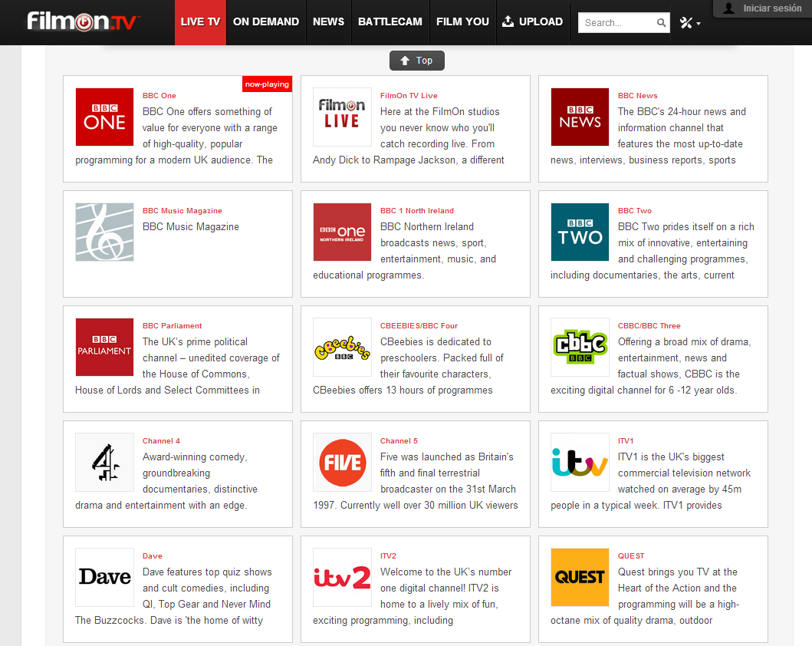Open the BBC News channel logo
812x646 pixels.
pyautogui.click(x=580, y=117)
